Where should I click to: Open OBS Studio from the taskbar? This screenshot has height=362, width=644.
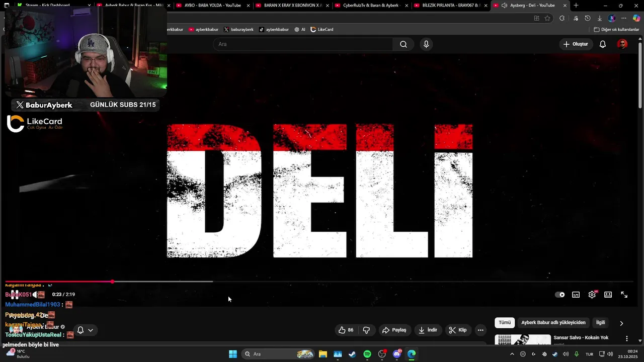pos(382,354)
